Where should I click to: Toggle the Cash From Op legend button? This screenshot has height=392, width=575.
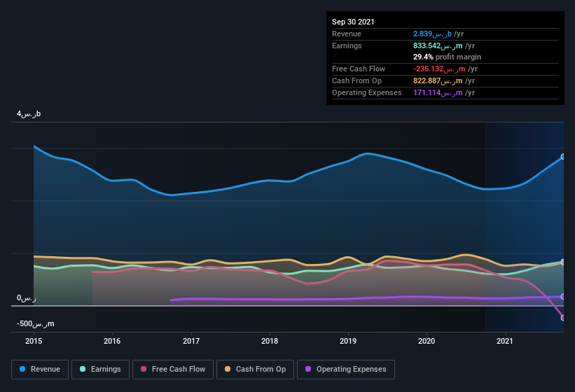pos(255,370)
